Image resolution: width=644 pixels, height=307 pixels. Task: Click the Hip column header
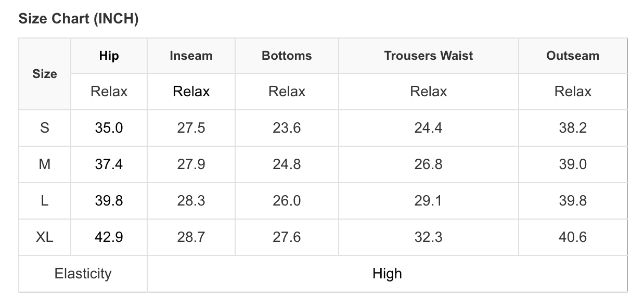[109, 56]
